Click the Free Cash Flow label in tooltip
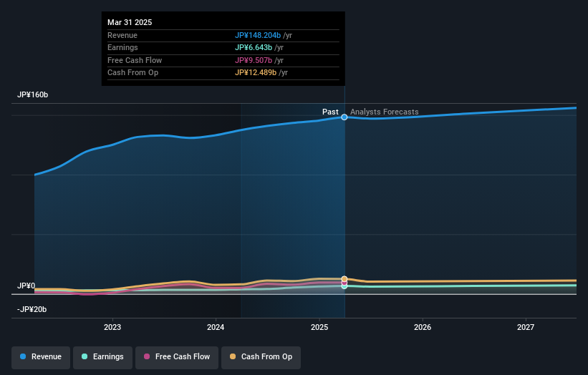The image size is (588, 375). pyautogui.click(x=135, y=60)
